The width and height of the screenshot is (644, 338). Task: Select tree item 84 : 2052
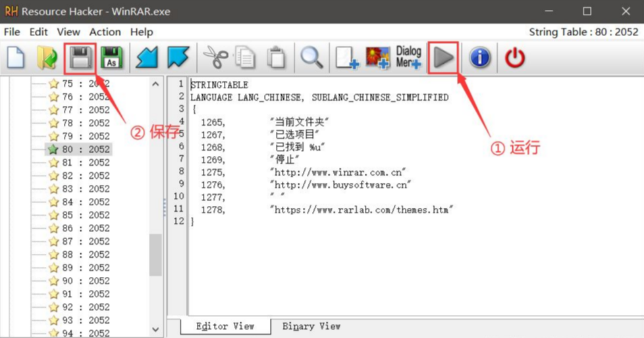pos(79,202)
